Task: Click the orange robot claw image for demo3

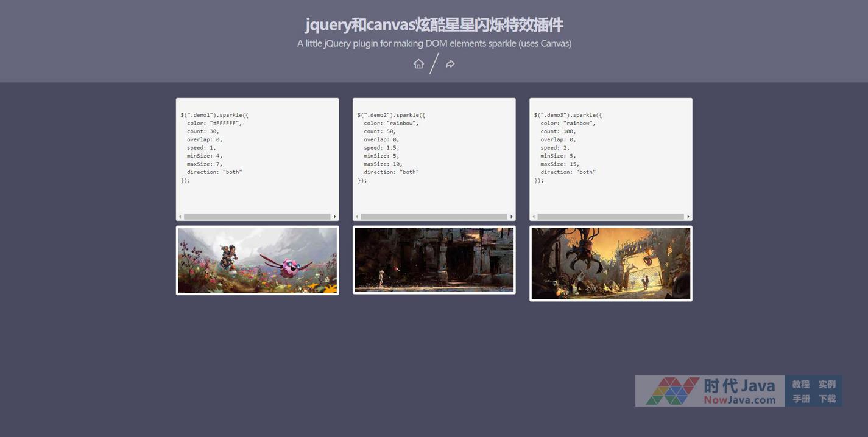Action: point(610,264)
